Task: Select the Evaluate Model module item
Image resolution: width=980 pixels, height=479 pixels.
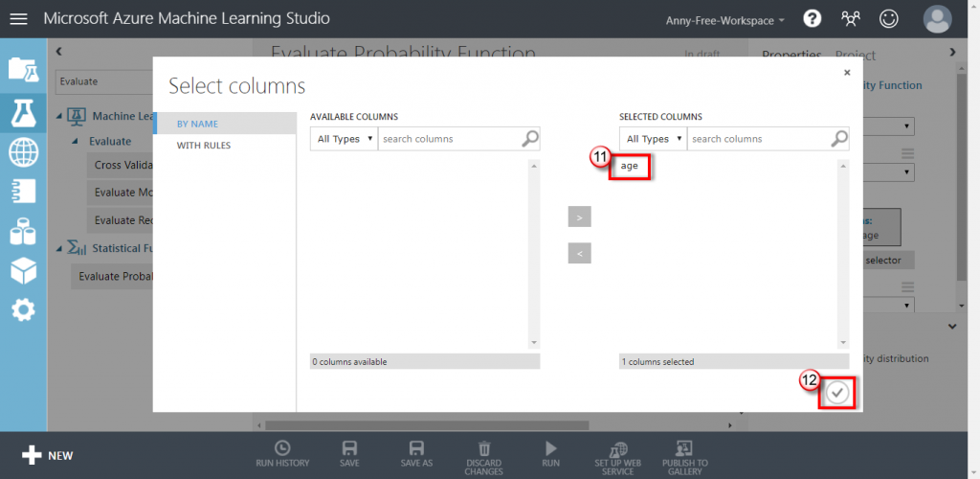Action: [121, 193]
